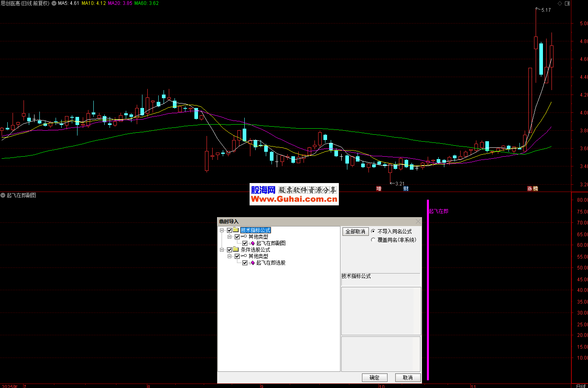Image resolution: width=588 pixels, height=388 pixels.
Task: Collapse the 条件选股公式 tree node
Action: (x=222, y=250)
